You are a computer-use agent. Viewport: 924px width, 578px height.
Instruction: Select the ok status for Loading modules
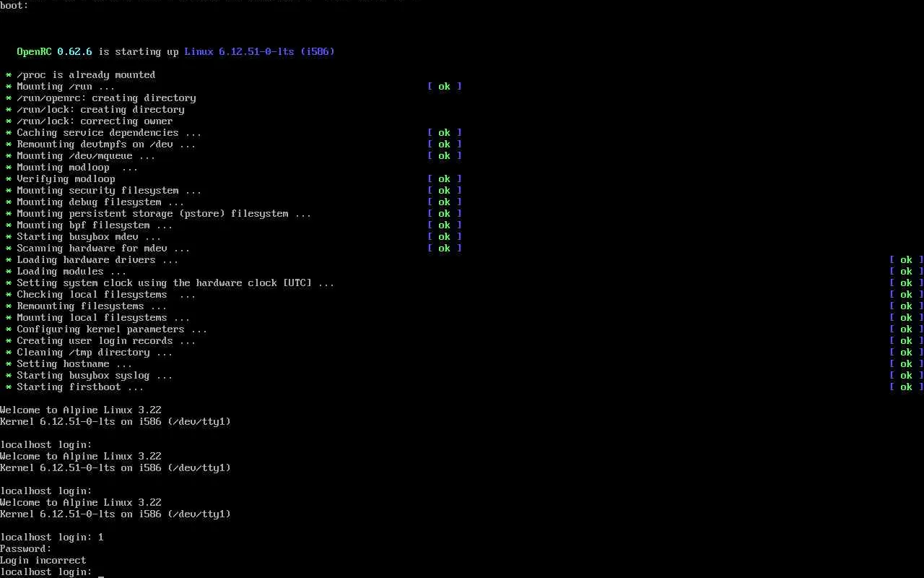click(x=907, y=272)
